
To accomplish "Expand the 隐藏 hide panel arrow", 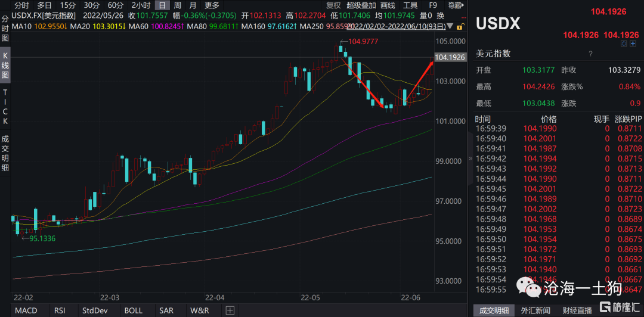I will click(x=456, y=5).
